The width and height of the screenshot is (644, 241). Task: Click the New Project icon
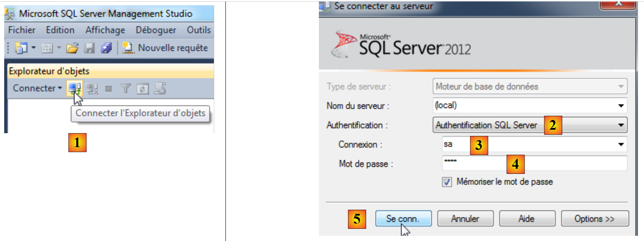[21, 48]
